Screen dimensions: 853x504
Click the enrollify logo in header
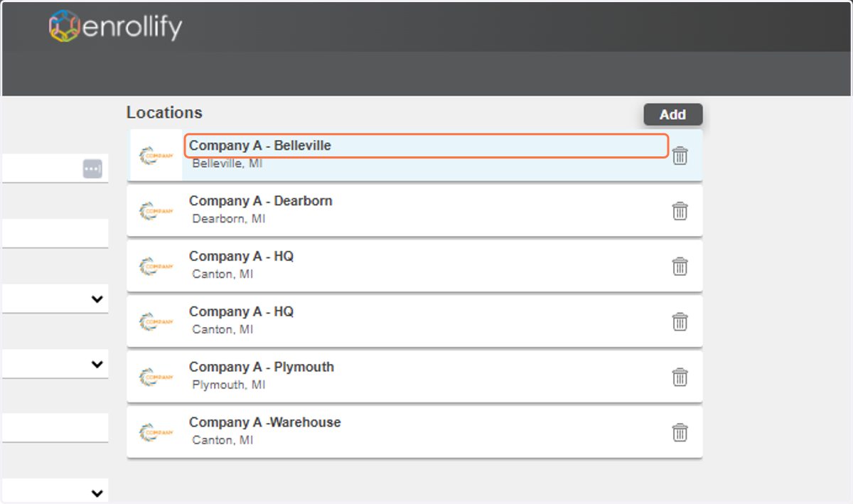[x=116, y=26]
